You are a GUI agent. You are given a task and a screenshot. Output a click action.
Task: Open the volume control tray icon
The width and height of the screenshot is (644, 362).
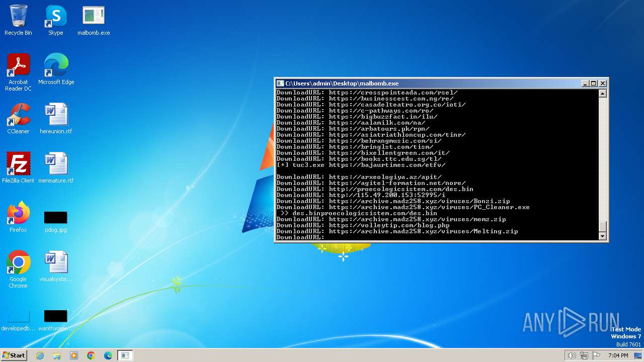click(572, 355)
